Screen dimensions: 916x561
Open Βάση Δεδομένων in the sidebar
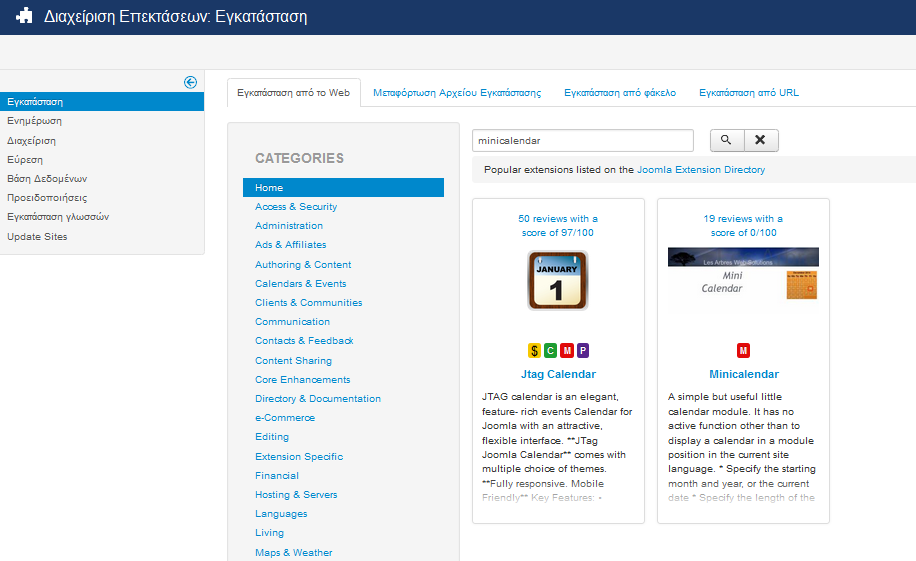[x=47, y=179]
